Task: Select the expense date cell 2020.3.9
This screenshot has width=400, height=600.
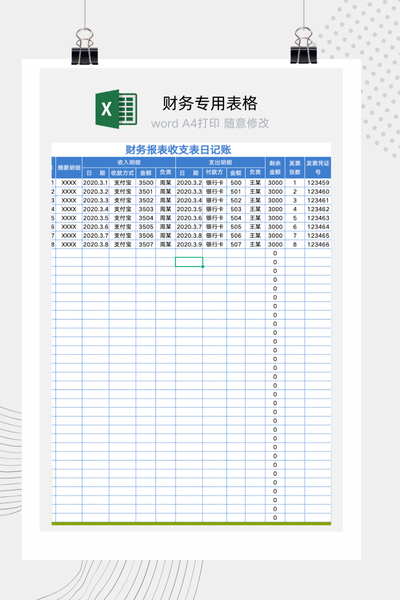Action: (x=189, y=245)
